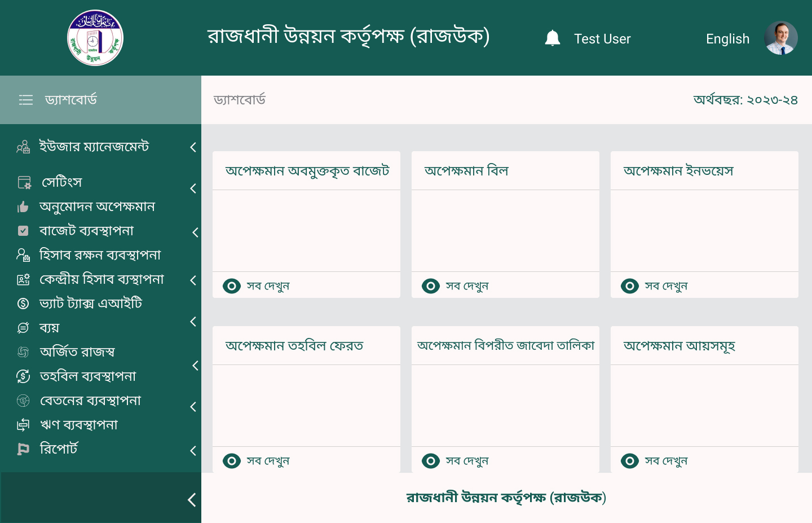
Task: Click eye icon under অপেক্ষমান তহবিল ফেরত
Action: click(x=232, y=461)
